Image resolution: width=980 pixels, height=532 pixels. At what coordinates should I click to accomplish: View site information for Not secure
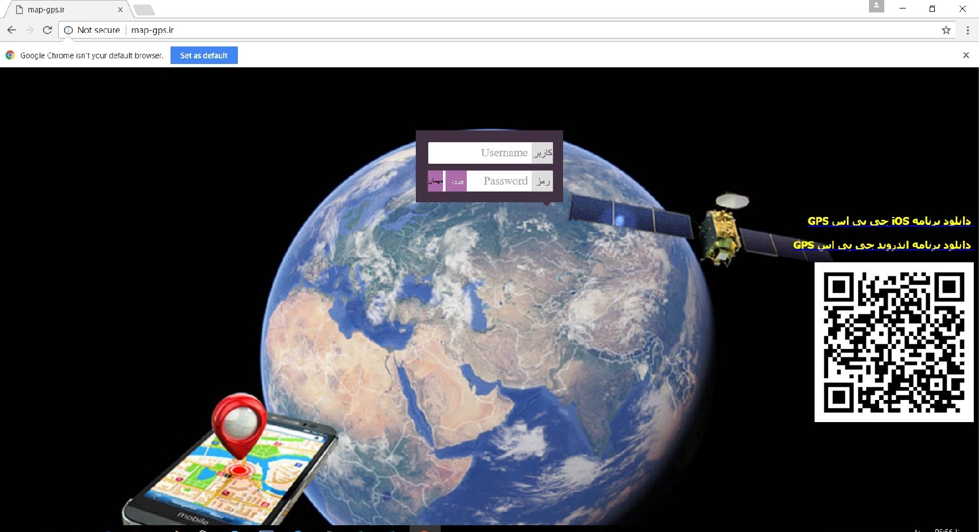pyautogui.click(x=92, y=30)
